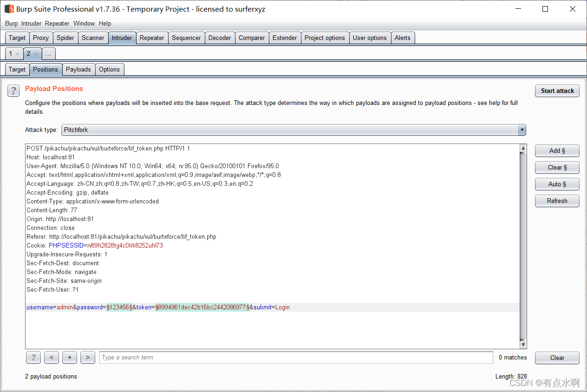
Task: Click the Payload Positions help question-mark icon
Action: click(x=13, y=91)
